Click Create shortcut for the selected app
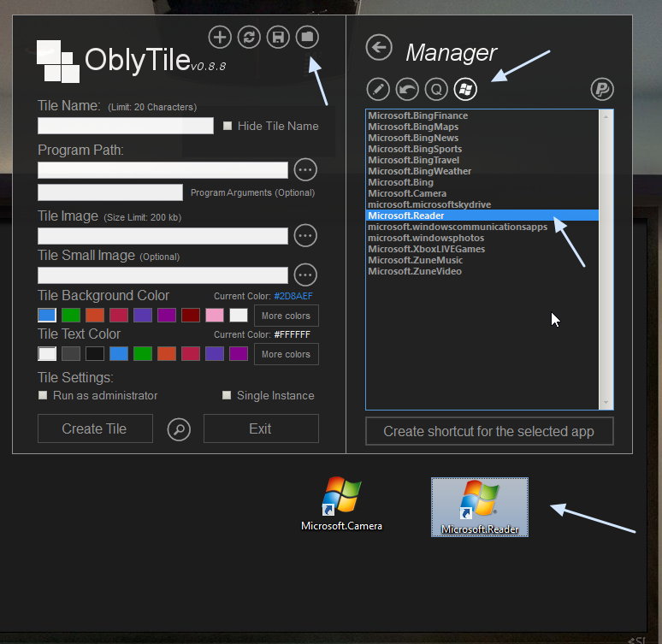 [489, 431]
